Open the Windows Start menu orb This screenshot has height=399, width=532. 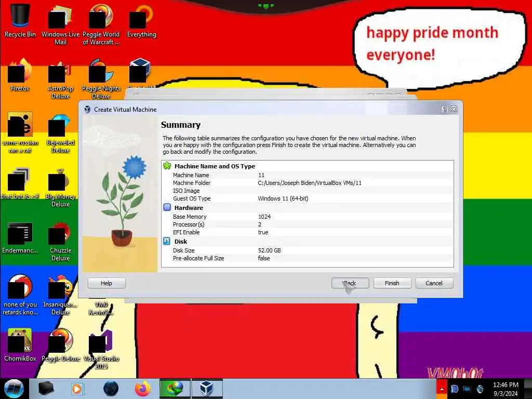tap(14, 389)
